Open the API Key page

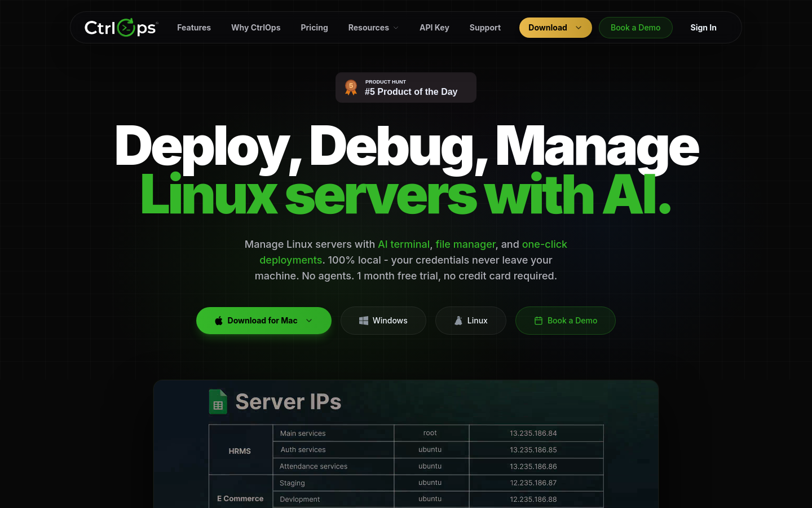pos(434,28)
